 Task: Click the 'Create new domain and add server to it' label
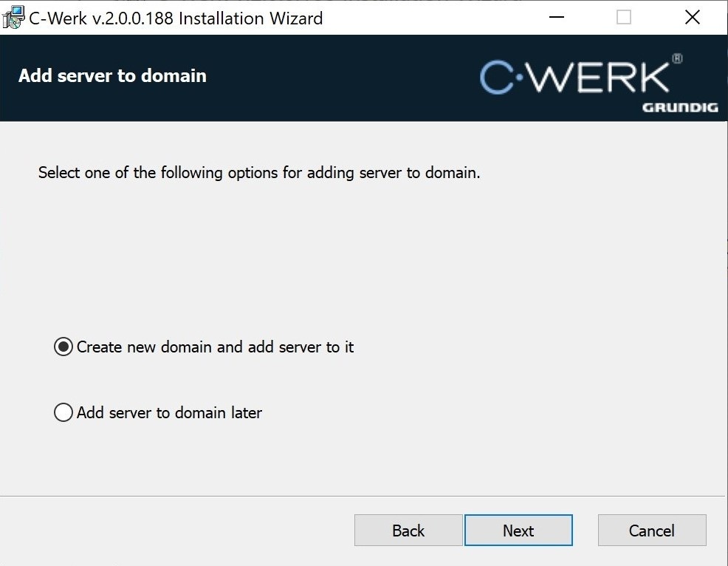click(215, 347)
